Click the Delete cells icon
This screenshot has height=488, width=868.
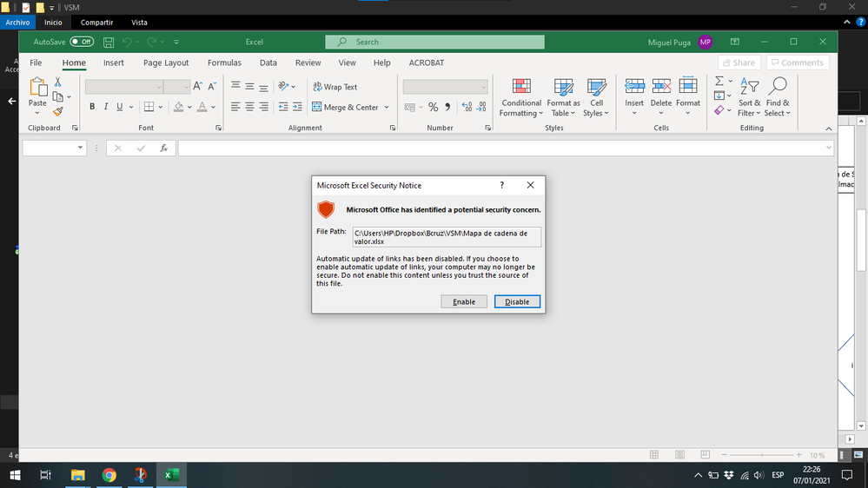tap(661, 87)
